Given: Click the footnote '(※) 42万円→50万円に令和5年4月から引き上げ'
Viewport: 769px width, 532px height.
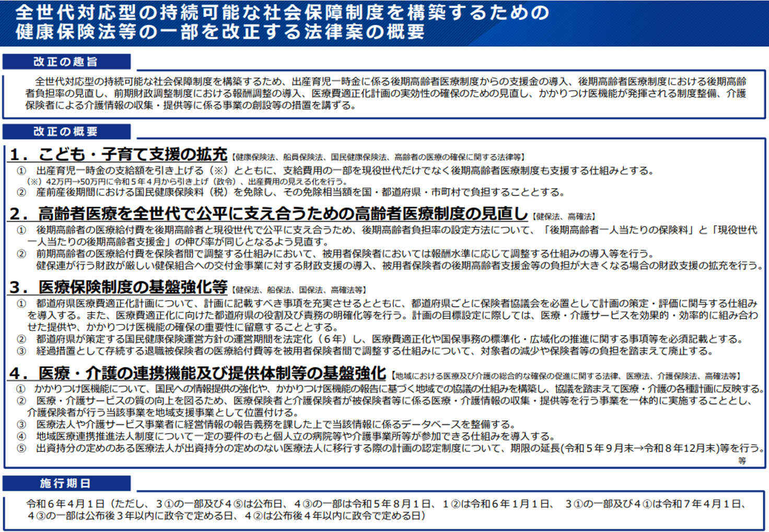Looking at the screenshot, I should tap(186, 181).
